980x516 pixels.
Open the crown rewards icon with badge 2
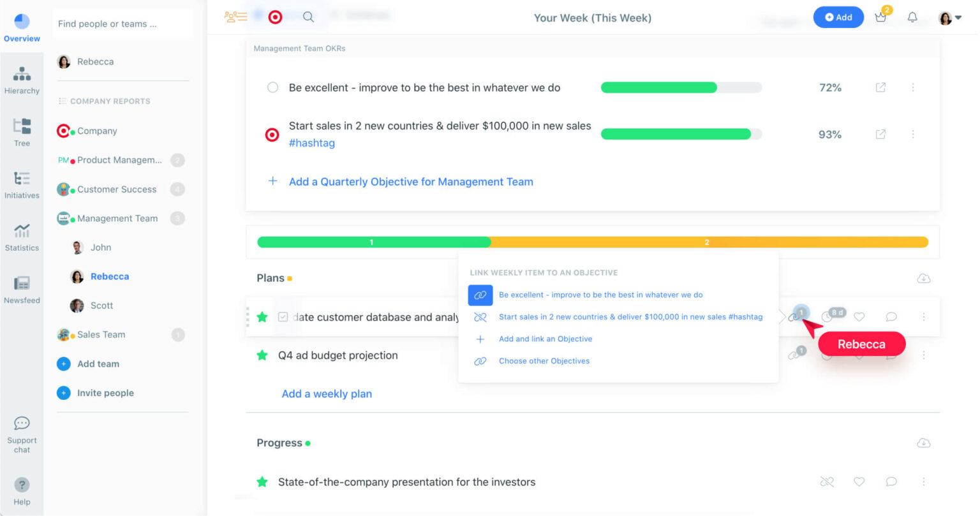tap(880, 17)
